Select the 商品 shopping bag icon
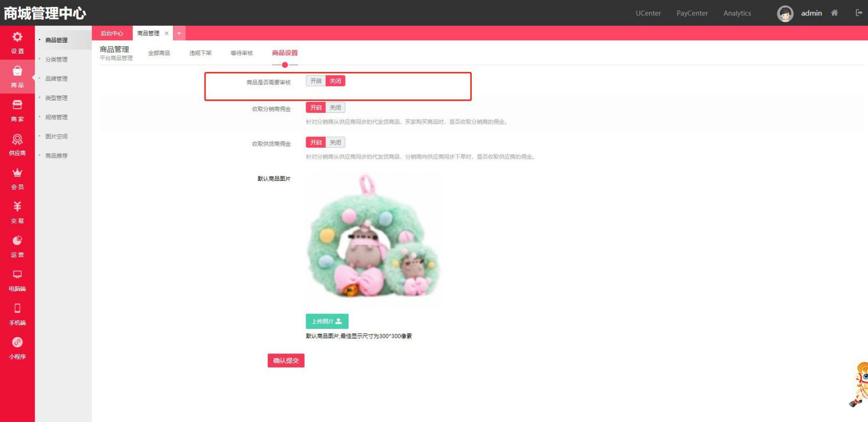The height and width of the screenshot is (422, 868). (x=17, y=71)
